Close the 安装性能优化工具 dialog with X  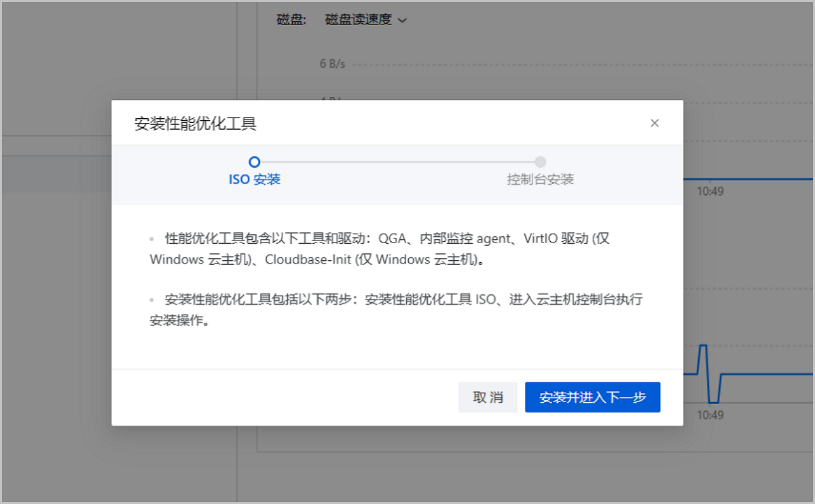click(x=655, y=123)
